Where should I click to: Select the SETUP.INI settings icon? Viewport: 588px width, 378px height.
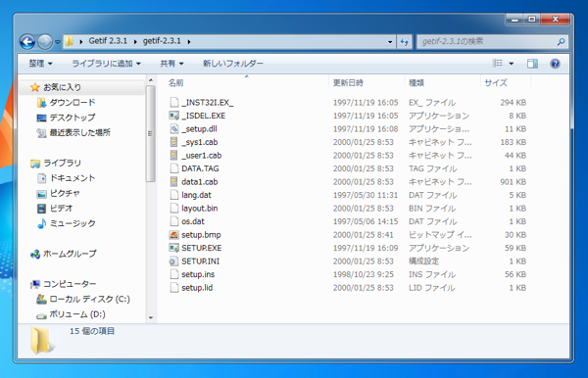click(x=174, y=261)
